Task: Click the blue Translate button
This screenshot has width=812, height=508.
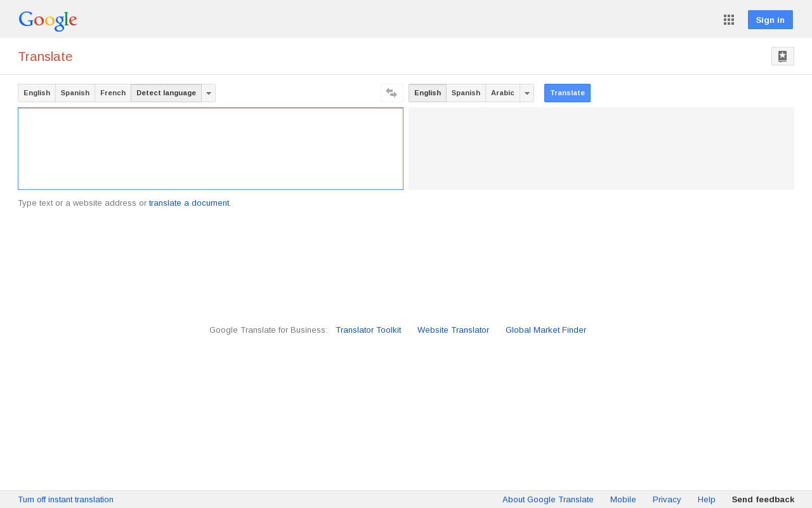Action: [567, 93]
